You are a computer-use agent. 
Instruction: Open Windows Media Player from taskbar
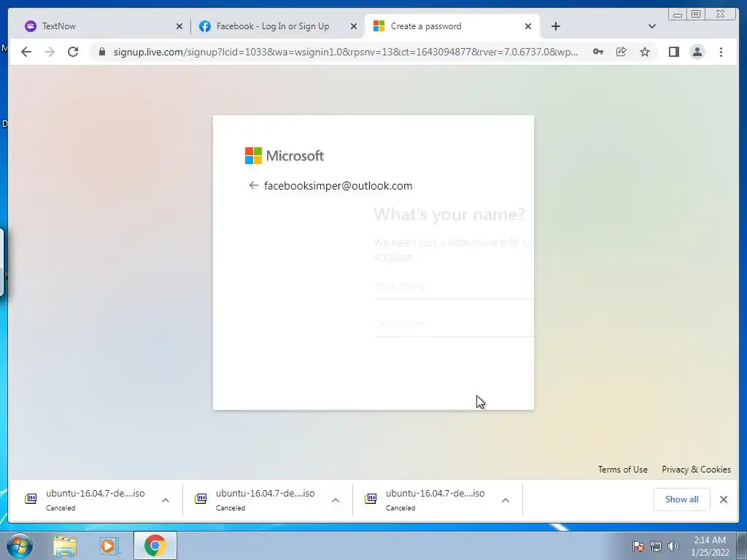pyautogui.click(x=109, y=546)
